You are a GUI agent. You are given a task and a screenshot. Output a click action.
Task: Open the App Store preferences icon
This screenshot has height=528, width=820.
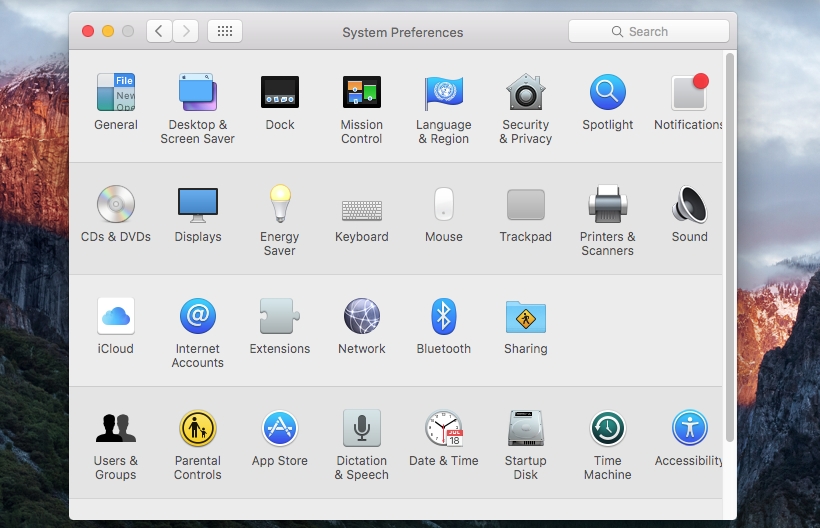280,428
